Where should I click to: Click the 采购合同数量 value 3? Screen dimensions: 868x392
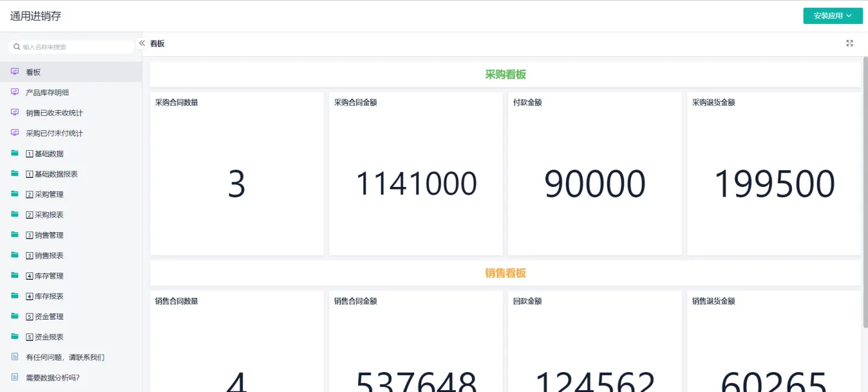[x=236, y=185]
